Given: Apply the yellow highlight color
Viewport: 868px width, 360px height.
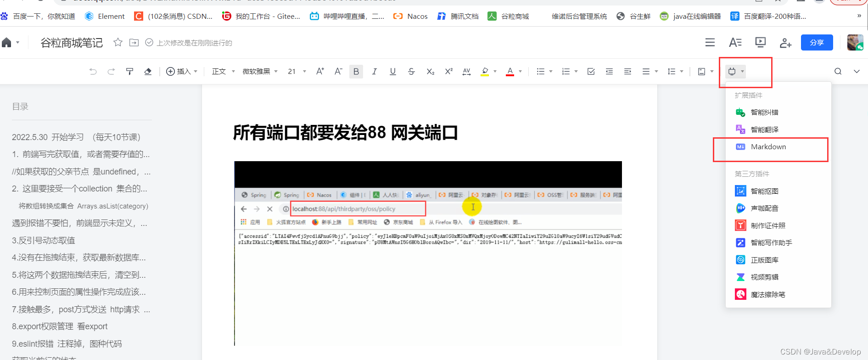Looking at the screenshot, I should 485,71.
